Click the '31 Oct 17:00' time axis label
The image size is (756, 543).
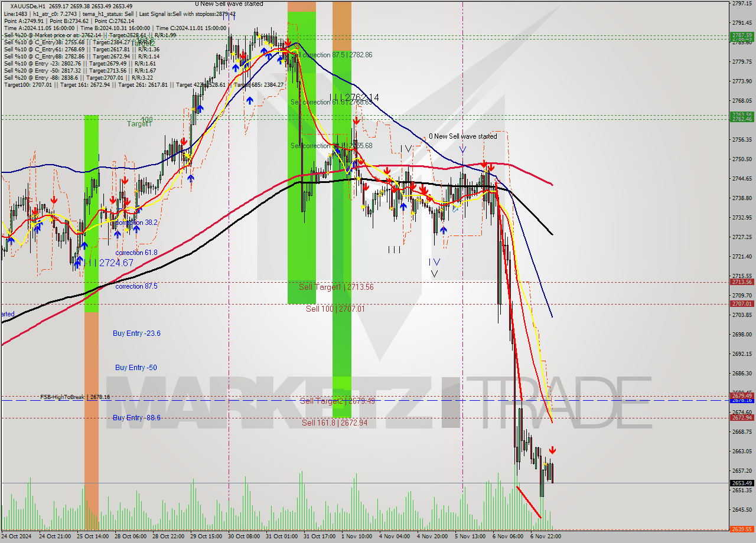coord(320,537)
